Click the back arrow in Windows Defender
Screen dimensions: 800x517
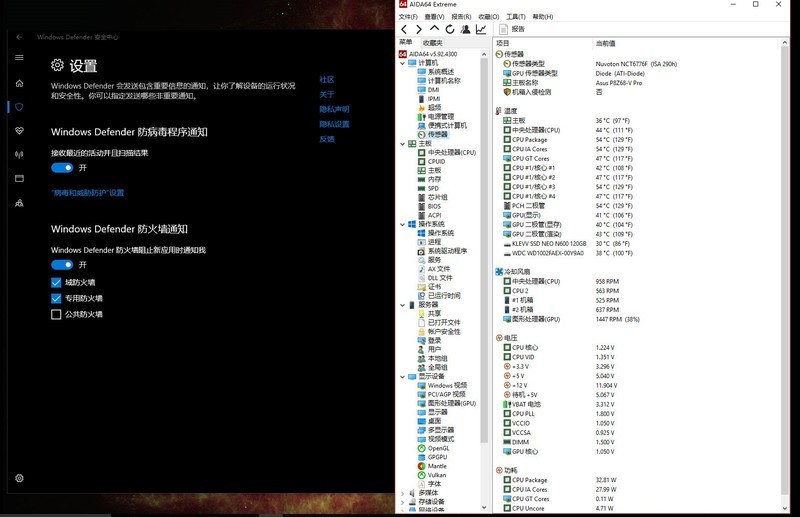point(19,37)
